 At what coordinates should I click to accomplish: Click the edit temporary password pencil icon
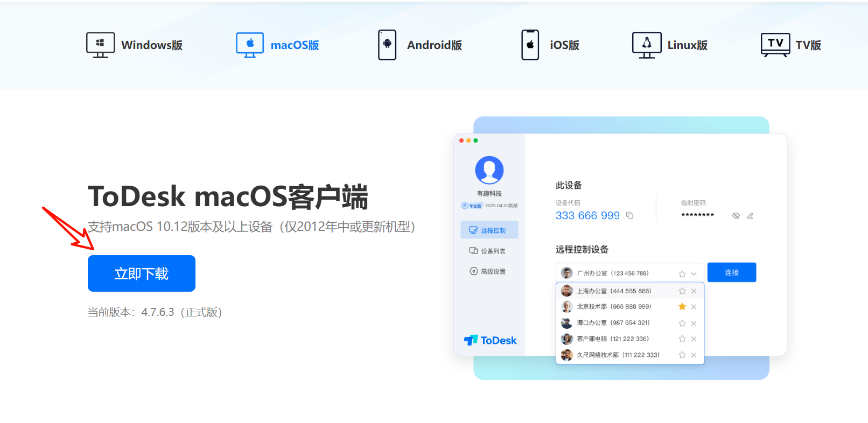point(750,216)
